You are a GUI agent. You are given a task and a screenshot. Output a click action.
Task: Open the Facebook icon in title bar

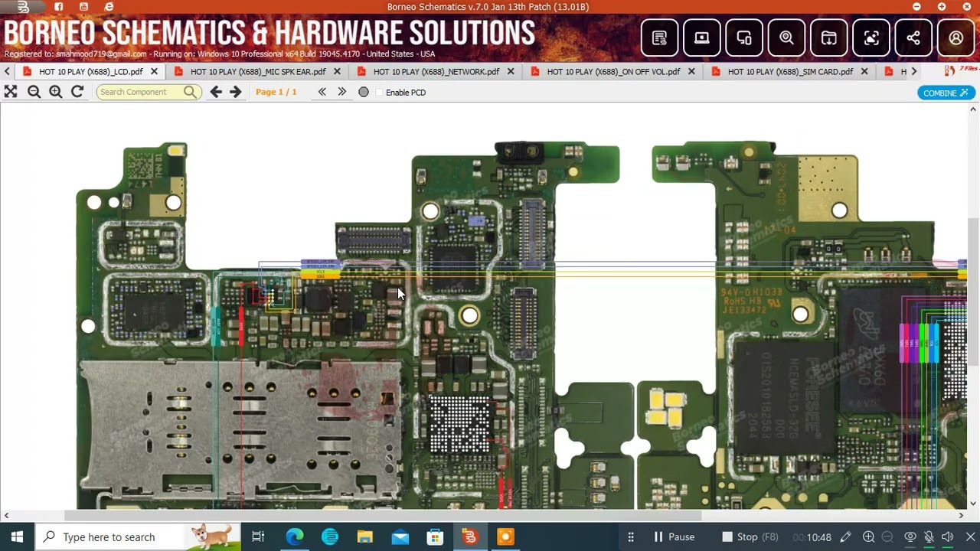(x=58, y=7)
